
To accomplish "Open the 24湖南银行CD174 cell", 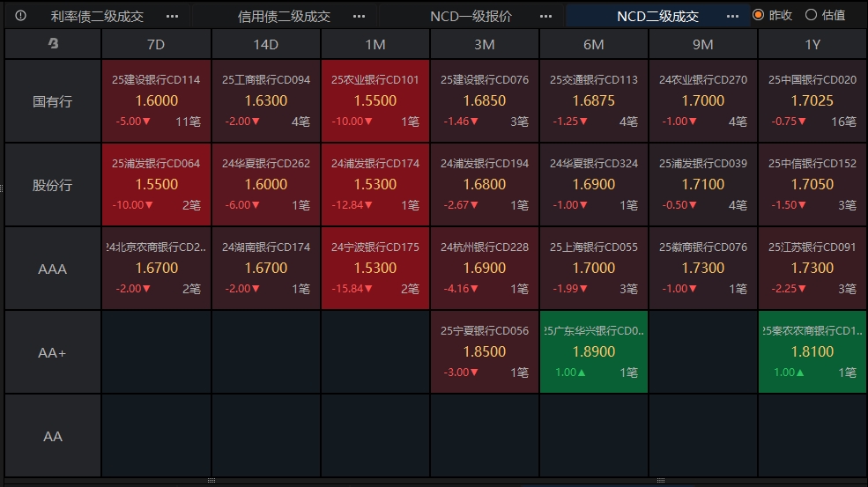I will [x=266, y=269].
